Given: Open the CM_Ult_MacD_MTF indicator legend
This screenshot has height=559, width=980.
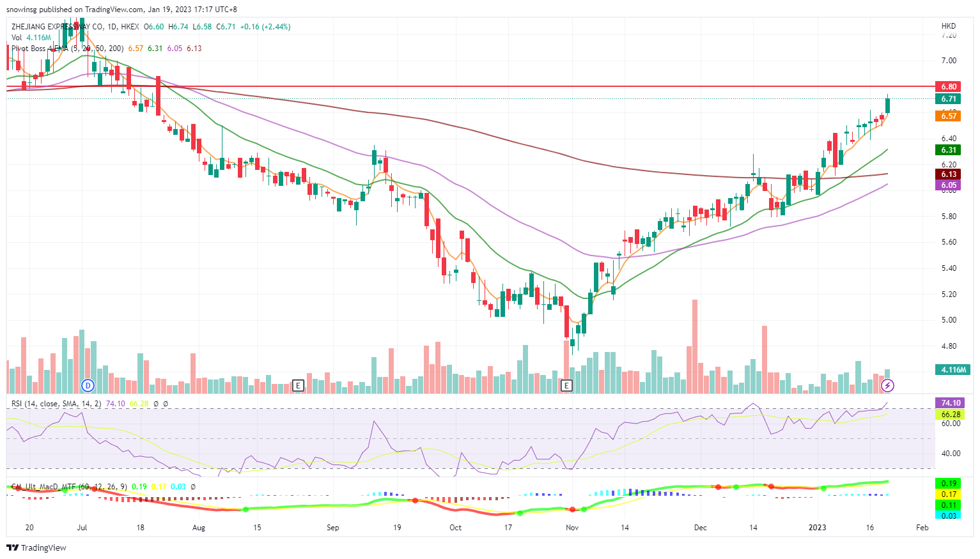Looking at the screenshot, I should pyautogui.click(x=69, y=487).
